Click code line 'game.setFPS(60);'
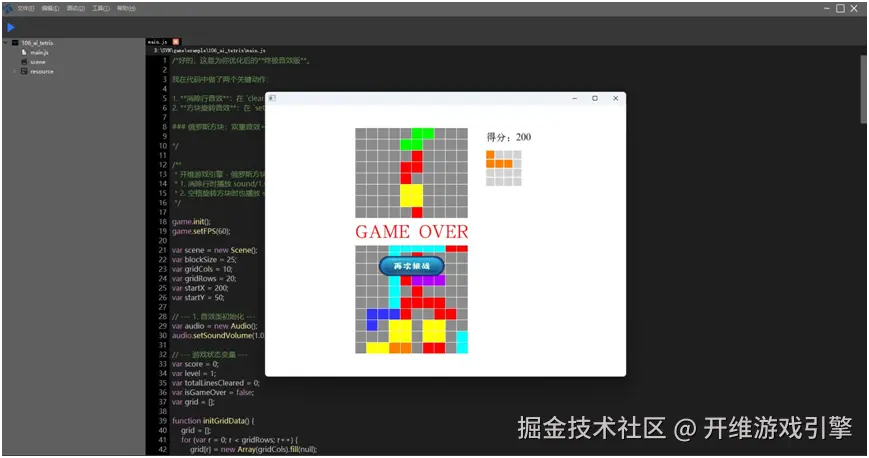This screenshot has height=458, width=869. 201,231
